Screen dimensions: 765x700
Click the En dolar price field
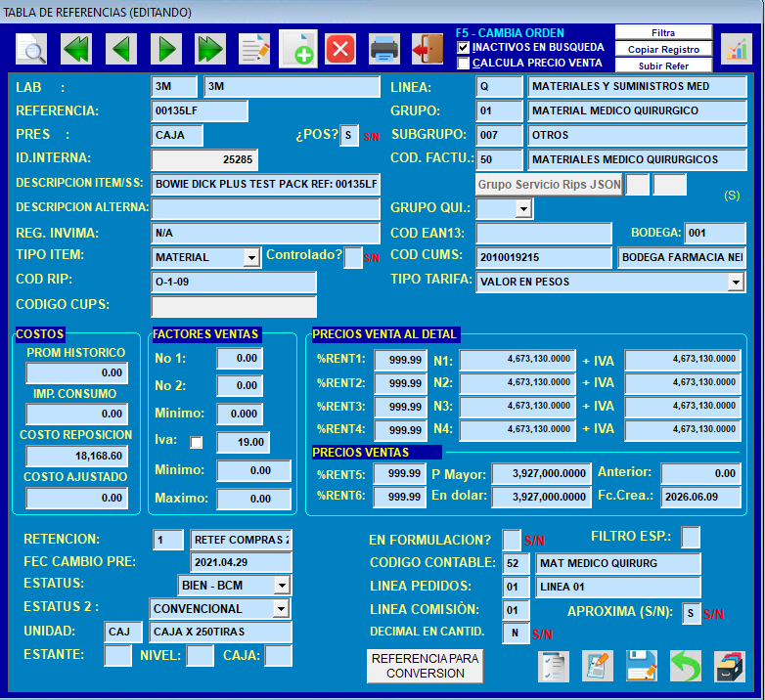(x=542, y=497)
